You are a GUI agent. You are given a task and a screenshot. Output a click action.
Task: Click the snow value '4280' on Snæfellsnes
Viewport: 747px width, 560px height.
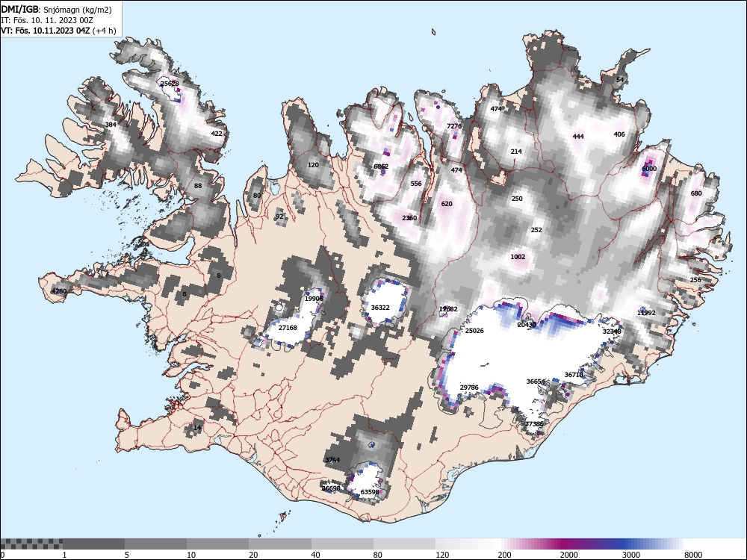coord(59,291)
